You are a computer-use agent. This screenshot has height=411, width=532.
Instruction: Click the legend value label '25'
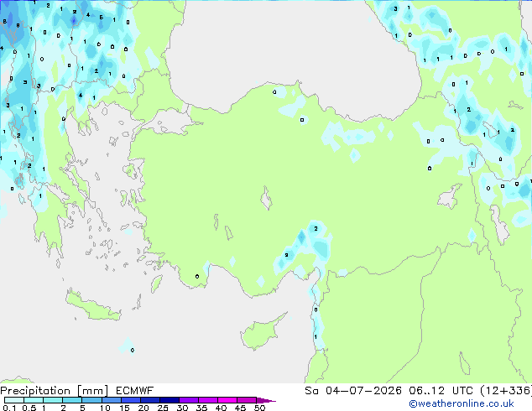pos(163,408)
